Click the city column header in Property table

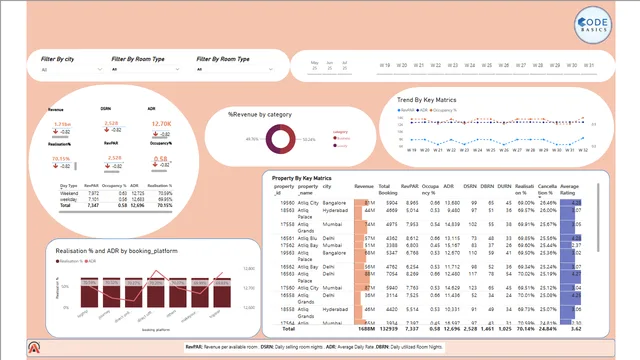[327, 187]
